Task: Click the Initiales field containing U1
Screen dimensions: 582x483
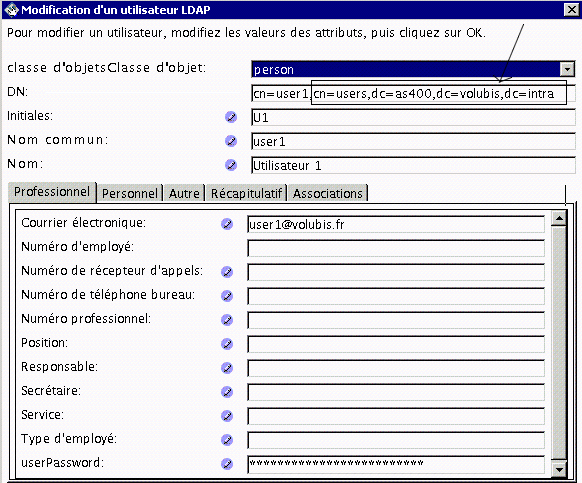Action: coord(413,117)
